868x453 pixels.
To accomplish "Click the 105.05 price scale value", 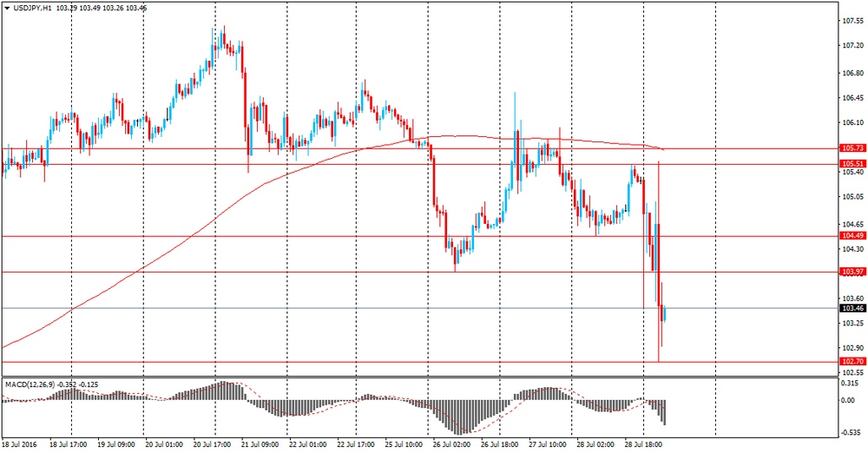I will tap(853, 197).
